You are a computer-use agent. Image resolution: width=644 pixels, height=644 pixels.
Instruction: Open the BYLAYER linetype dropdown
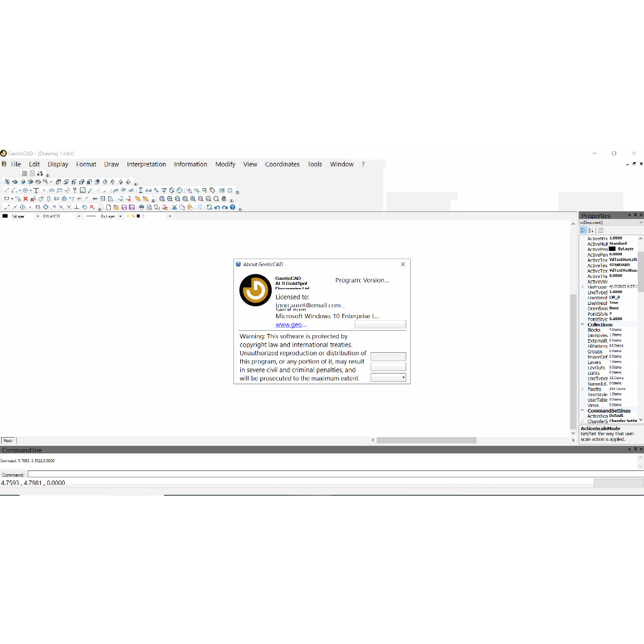[x=79, y=216]
